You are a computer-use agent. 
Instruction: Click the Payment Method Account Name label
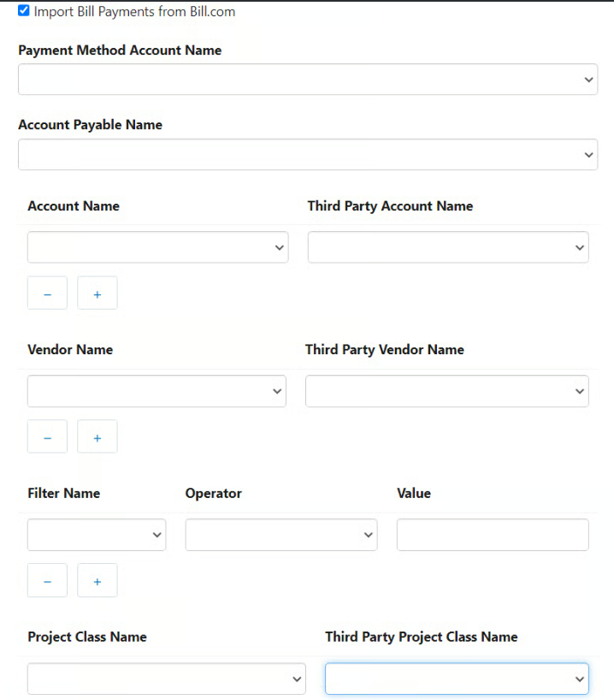coord(120,50)
